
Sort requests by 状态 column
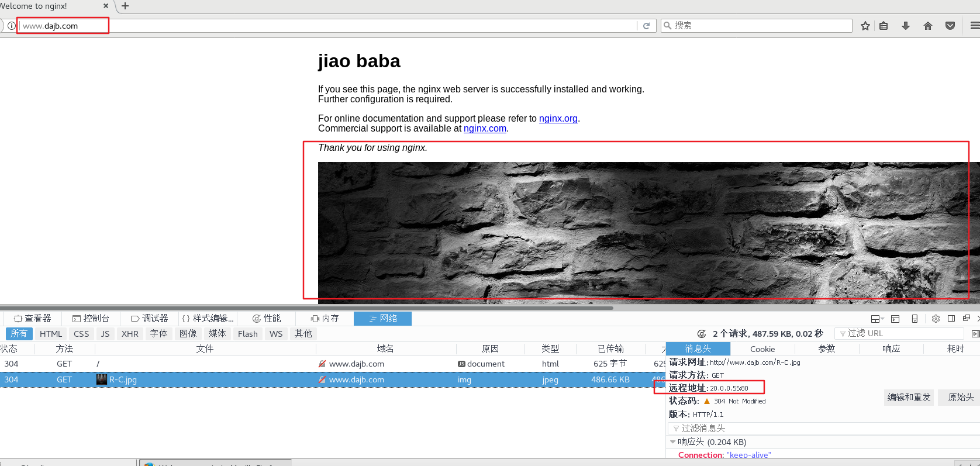click(17, 349)
